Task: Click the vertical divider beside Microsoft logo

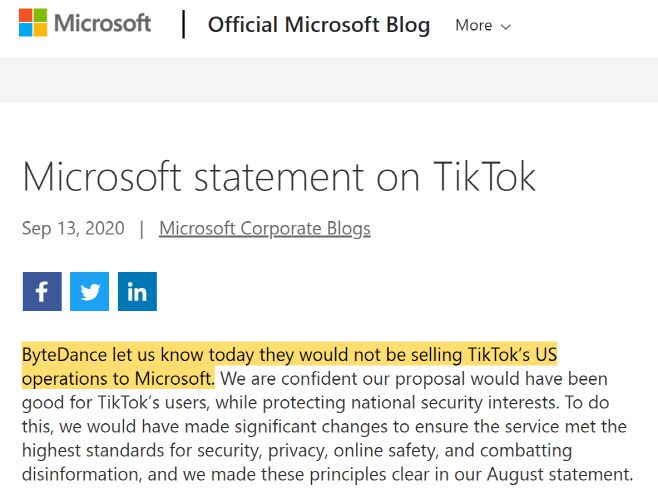Action: 183,24
